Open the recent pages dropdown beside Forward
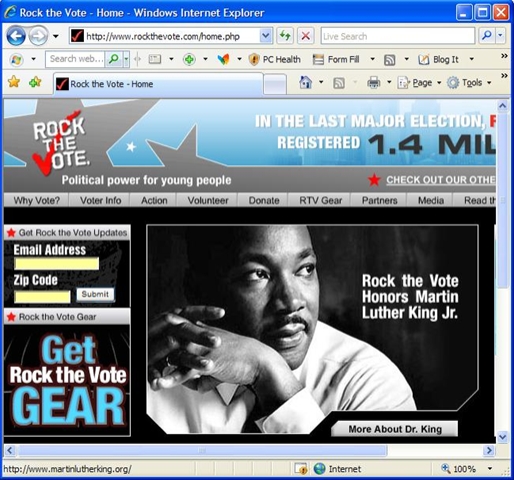This screenshot has height=480, width=514. pos(56,36)
